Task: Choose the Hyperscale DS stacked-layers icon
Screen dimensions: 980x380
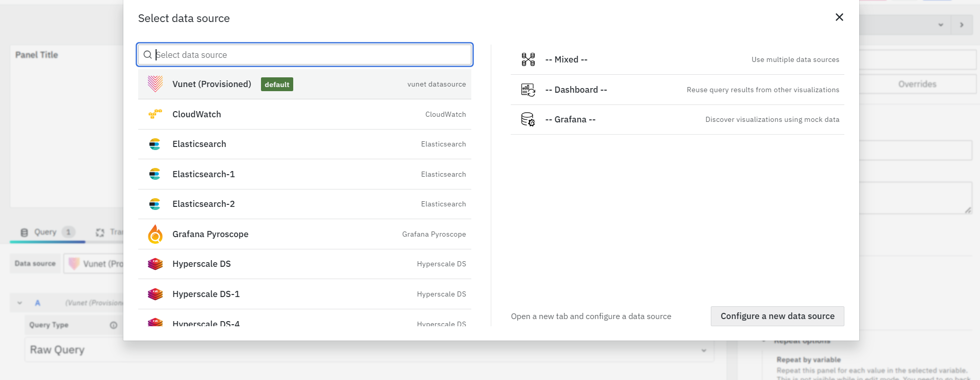Action: 155,264
